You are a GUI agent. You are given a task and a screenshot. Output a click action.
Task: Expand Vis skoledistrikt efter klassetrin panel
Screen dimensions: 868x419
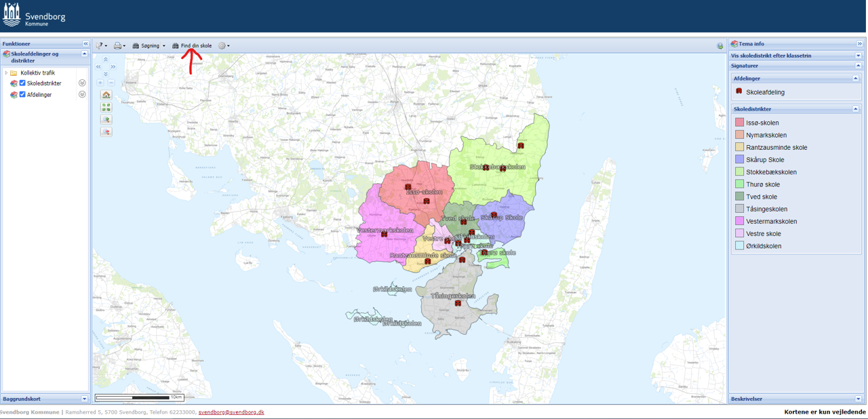pos(858,56)
